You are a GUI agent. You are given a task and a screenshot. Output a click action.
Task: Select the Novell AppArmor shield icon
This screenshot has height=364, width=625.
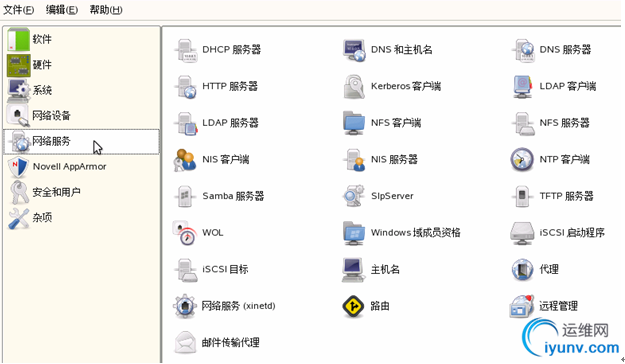coord(18,167)
